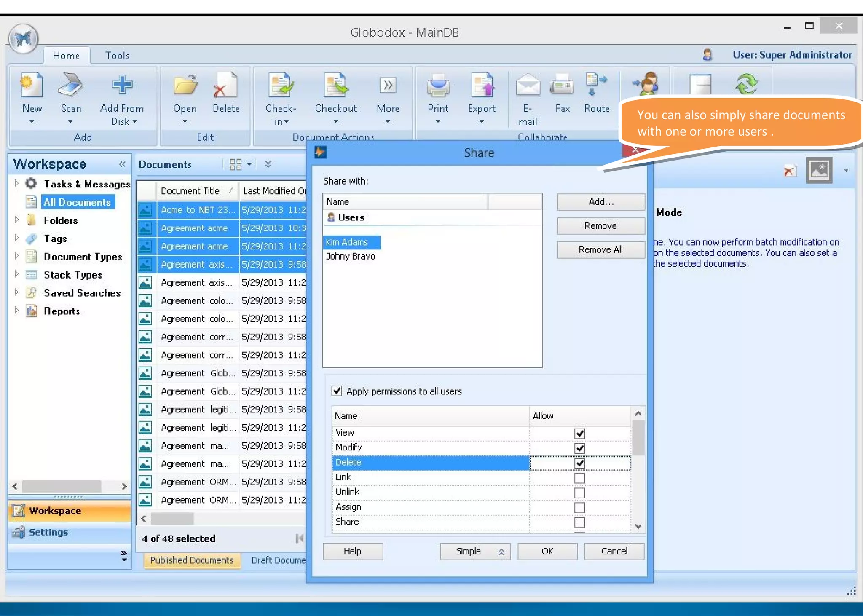This screenshot has width=863, height=616.
Task: Open the Draft Documents tab
Action: (278, 560)
